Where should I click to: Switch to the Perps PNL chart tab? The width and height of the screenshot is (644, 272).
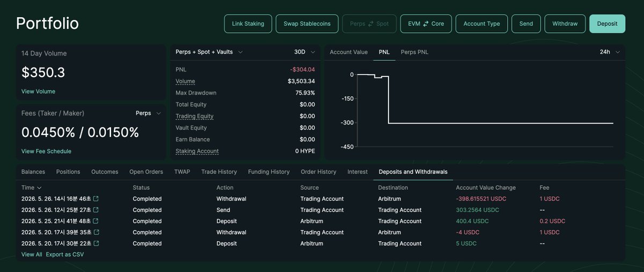click(414, 52)
